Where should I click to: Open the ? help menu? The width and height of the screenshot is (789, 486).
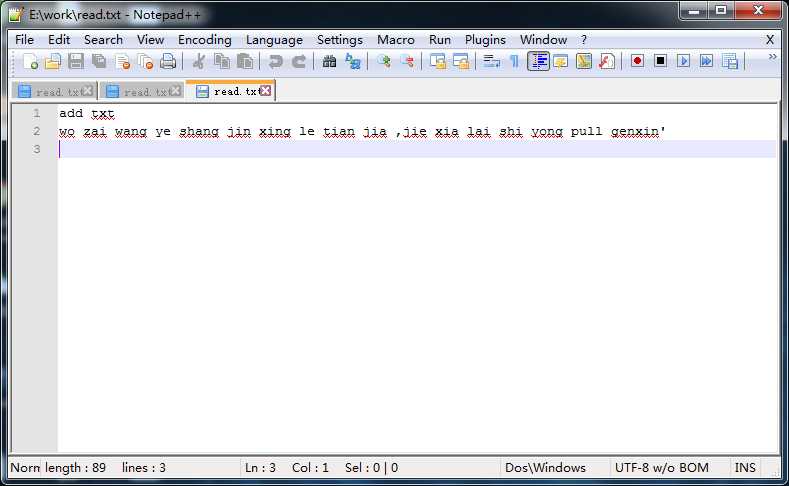584,40
